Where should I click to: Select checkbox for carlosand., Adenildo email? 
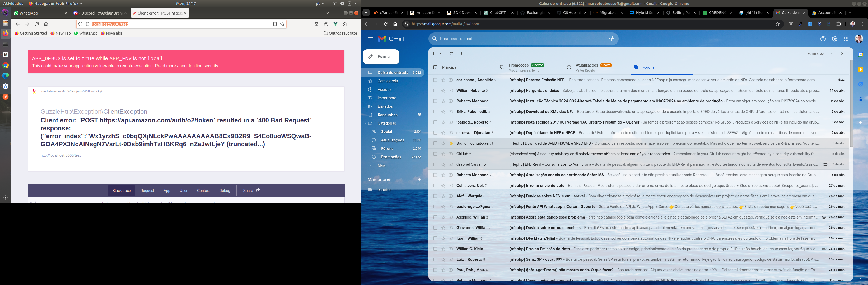tap(435, 80)
